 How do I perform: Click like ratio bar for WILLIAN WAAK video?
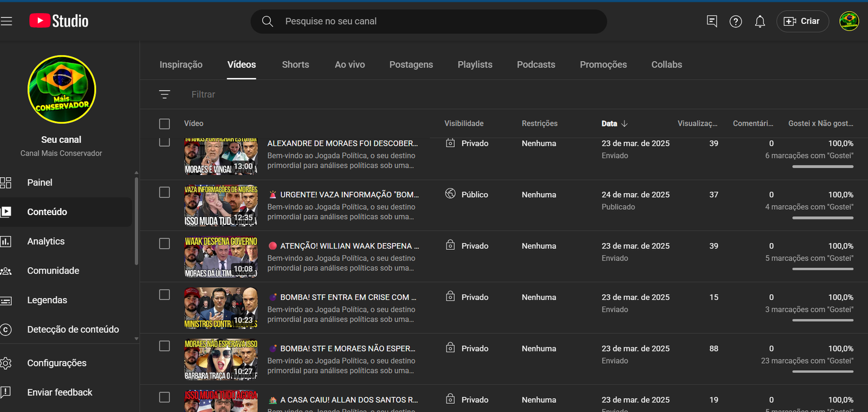822,269
